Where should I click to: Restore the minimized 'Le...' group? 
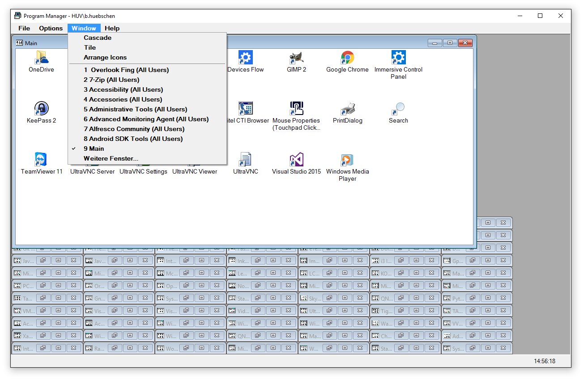[258, 273]
